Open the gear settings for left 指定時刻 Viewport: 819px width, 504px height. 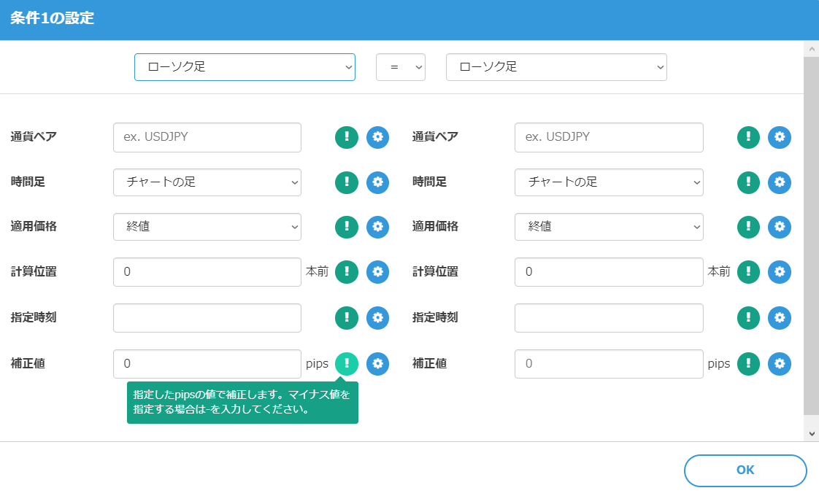(377, 318)
